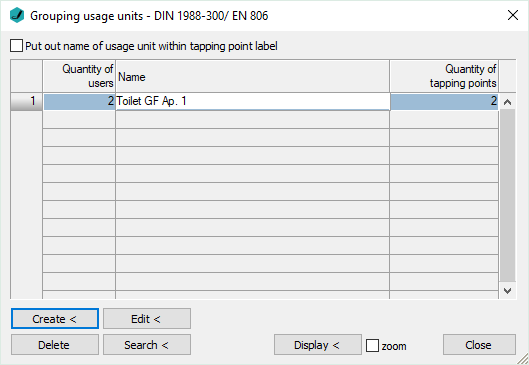Toggle the zoom checkbox

click(372, 345)
